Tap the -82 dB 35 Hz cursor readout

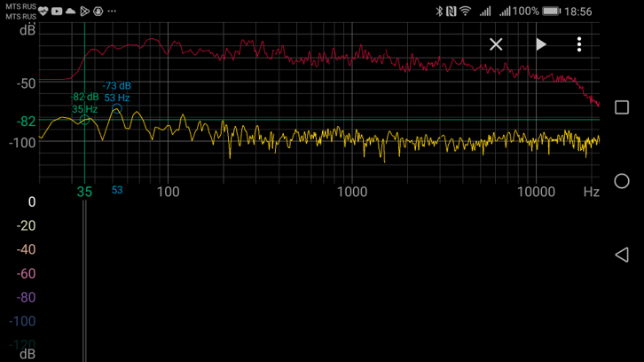click(x=85, y=103)
